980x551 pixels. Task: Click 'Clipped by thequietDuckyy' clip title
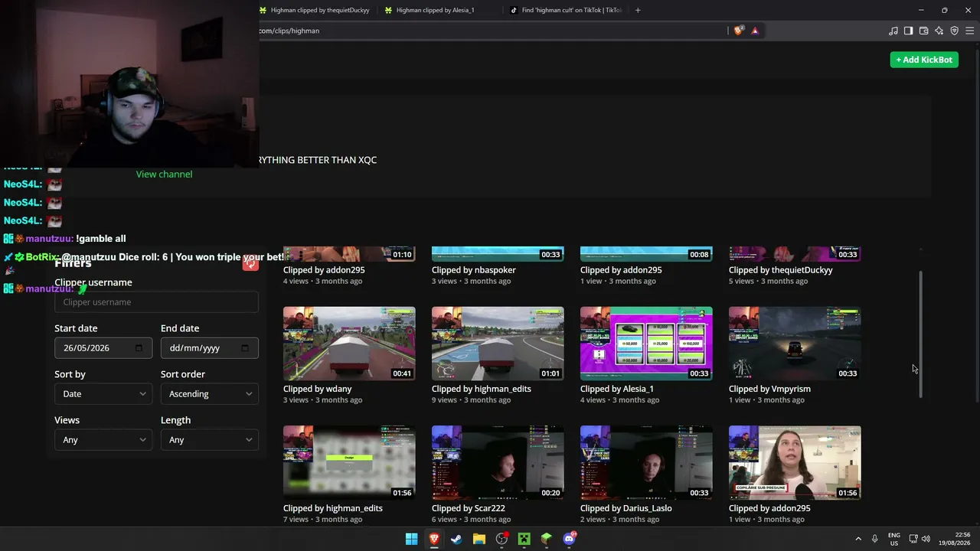781,270
